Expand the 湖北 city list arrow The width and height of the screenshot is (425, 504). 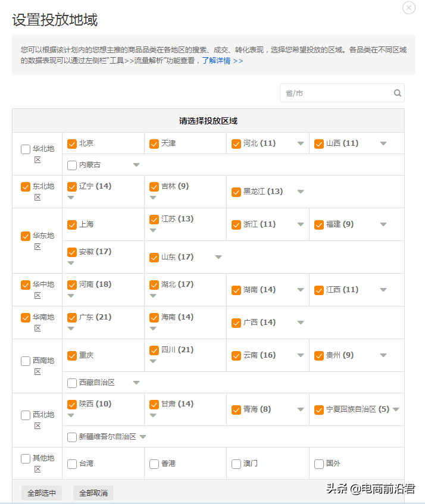pos(153,296)
